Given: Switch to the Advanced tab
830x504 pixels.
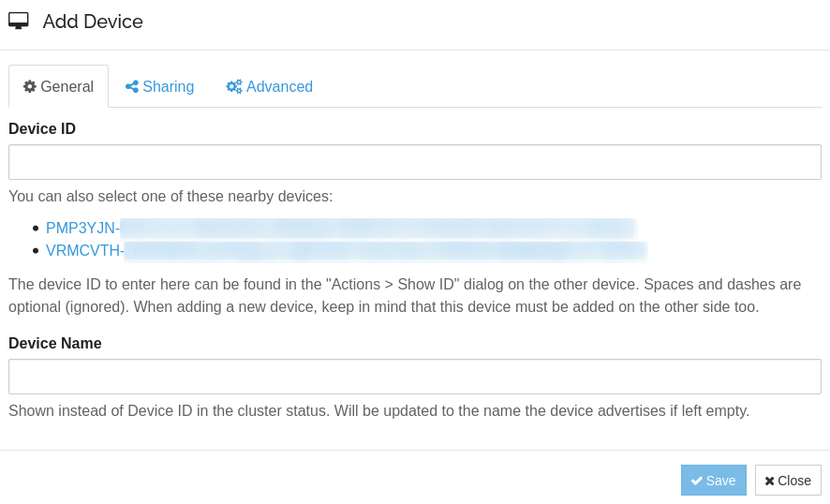Looking at the screenshot, I should 270,86.
